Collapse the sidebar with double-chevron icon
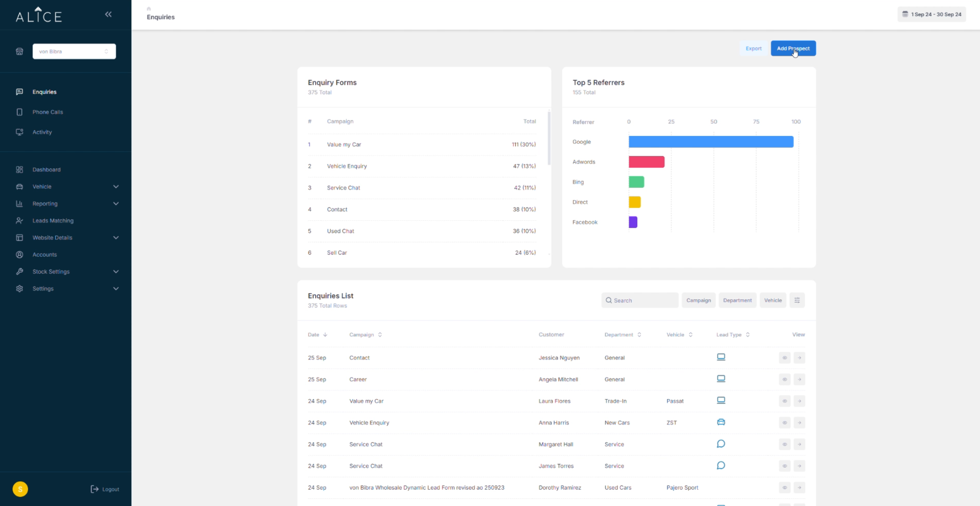Viewport: 980px width, 506px height. (x=108, y=15)
